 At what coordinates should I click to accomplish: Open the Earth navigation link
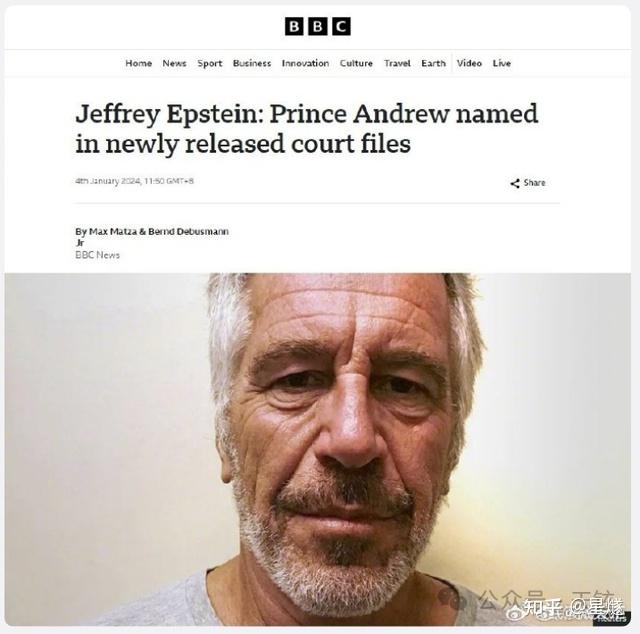point(433,63)
